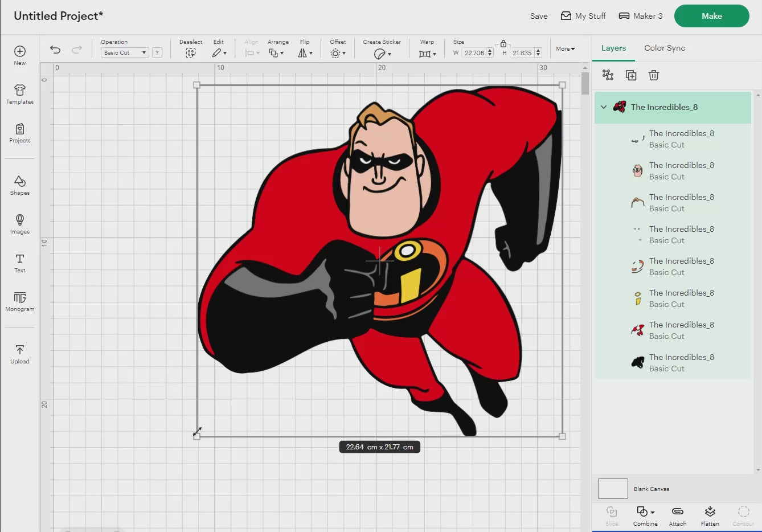762x532 pixels.
Task: Open the More toolbar menu
Action: [x=566, y=49]
